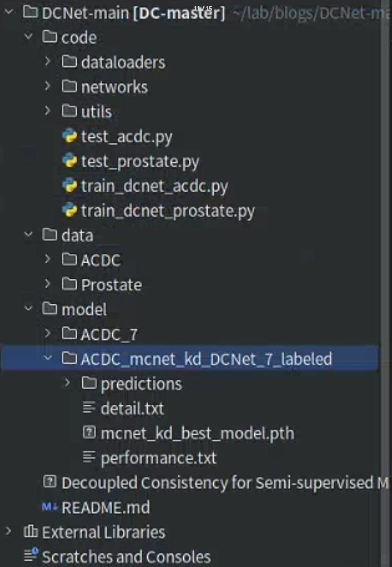
Task: Select the networks folder
Action: pyautogui.click(x=114, y=87)
